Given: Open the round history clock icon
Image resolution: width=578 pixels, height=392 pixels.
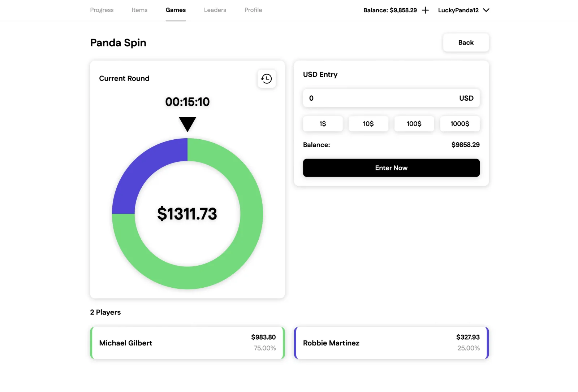Looking at the screenshot, I should point(267,79).
